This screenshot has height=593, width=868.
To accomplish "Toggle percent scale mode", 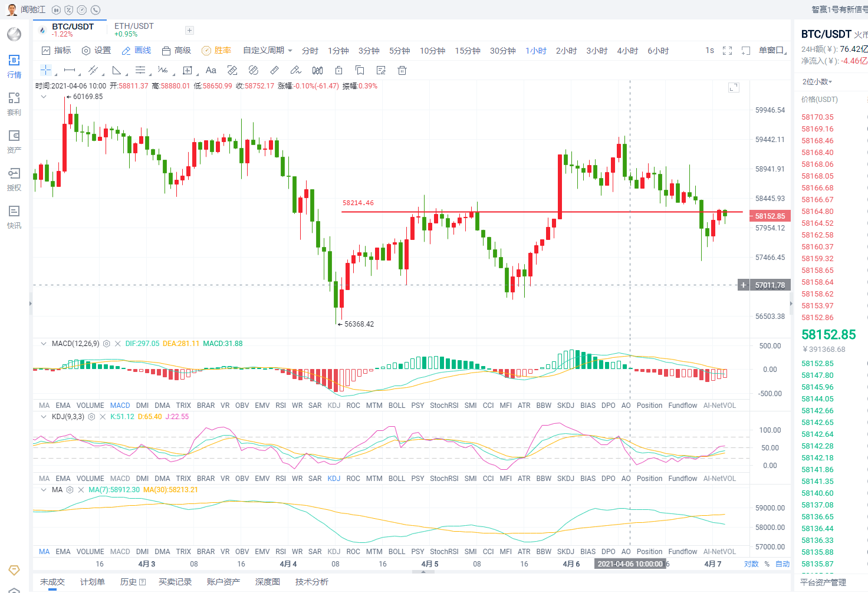I will click(767, 564).
